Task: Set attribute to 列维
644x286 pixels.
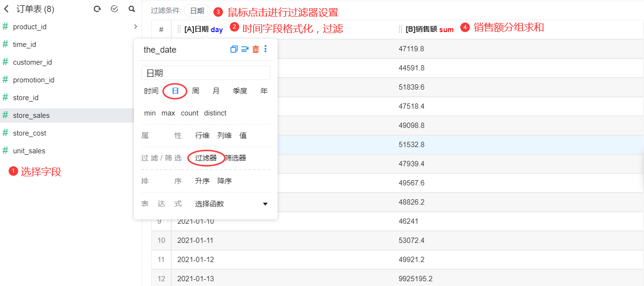Action: click(x=224, y=136)
